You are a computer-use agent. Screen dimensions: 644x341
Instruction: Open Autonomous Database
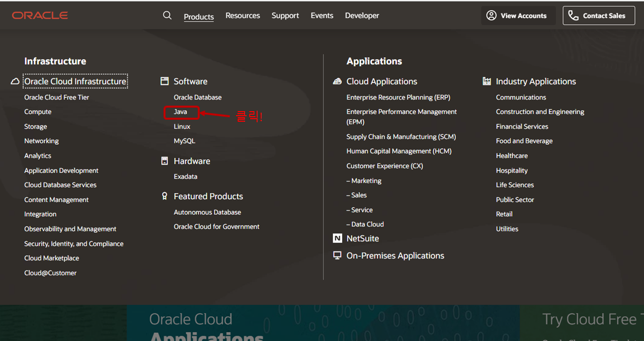pyautogui.click(x=207, y=212)
